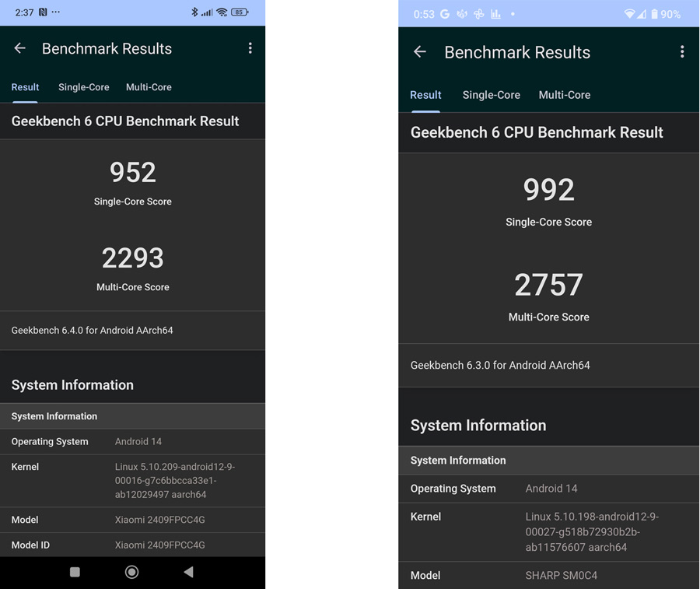This screenshot has height=589, width=700.
Task: Tap the Google G icon in SHARP status bar
Action: click(x=445, y=14)
